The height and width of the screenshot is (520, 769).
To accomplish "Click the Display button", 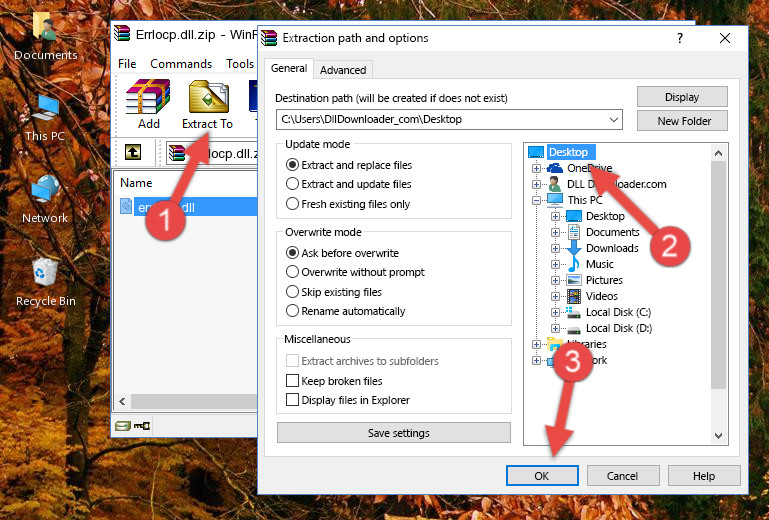I will point(682,97).
